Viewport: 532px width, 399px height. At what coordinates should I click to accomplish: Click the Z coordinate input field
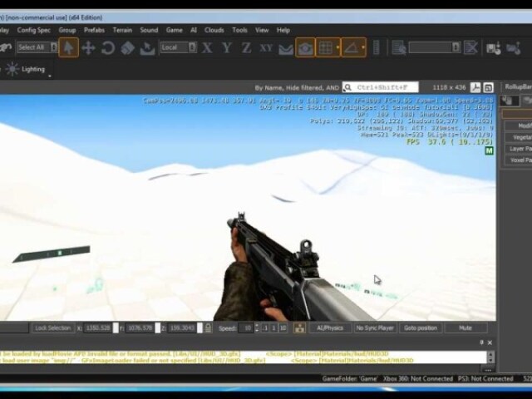coord(182,328)
